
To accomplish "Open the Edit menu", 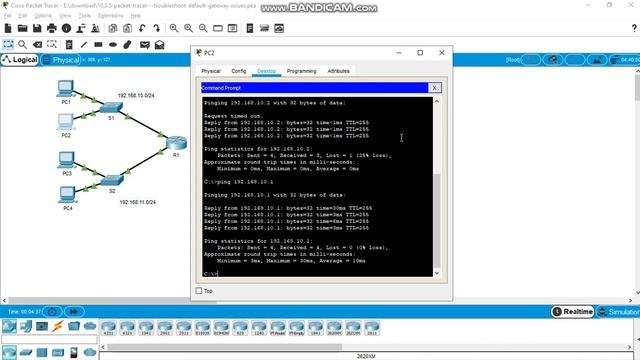I will pos(22,16).
